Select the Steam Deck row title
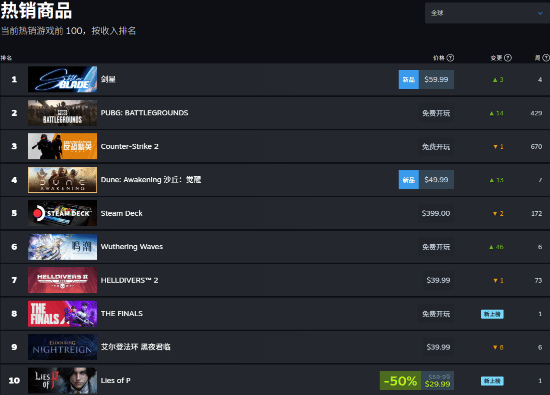This screenshot has width=550, height=395. pos(121,213)
